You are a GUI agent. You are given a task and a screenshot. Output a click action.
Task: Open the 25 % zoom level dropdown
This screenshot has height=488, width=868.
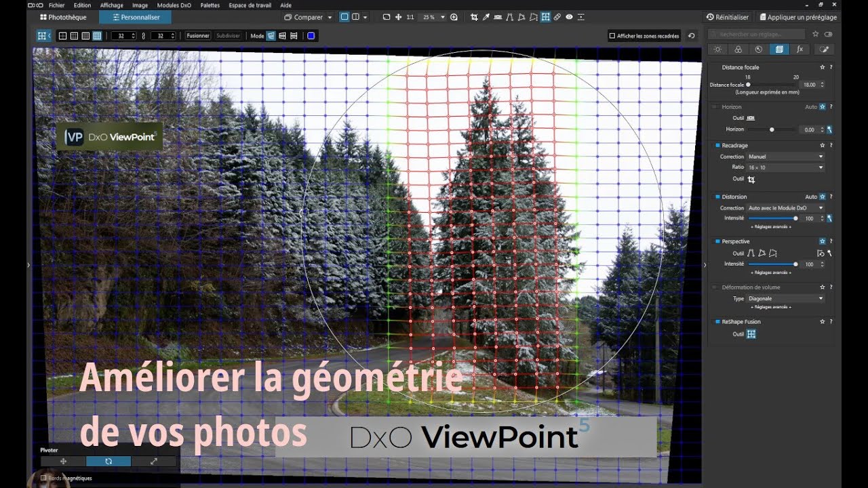pyautogui.click(x=433, y=17)
